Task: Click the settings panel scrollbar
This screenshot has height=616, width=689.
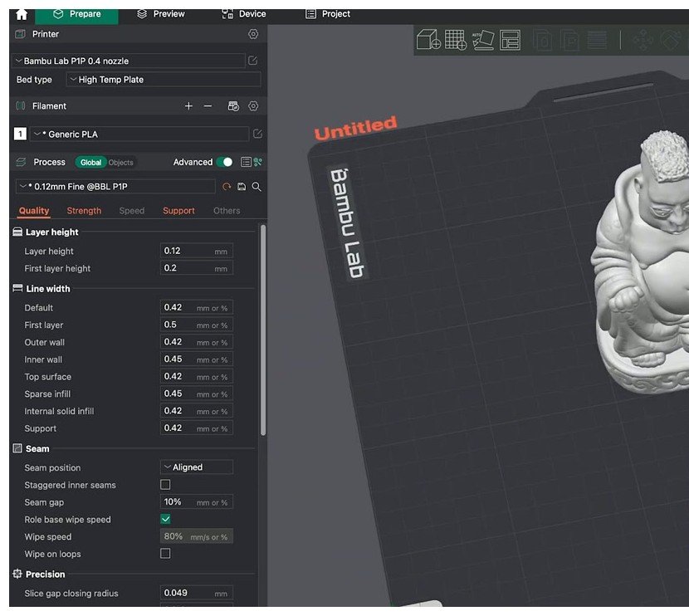Action: (263, 330)
